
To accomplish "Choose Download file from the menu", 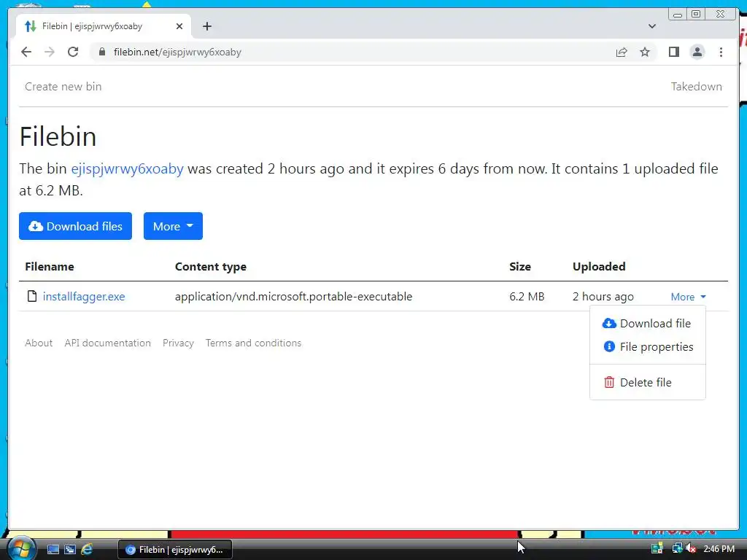I will 648,323.
